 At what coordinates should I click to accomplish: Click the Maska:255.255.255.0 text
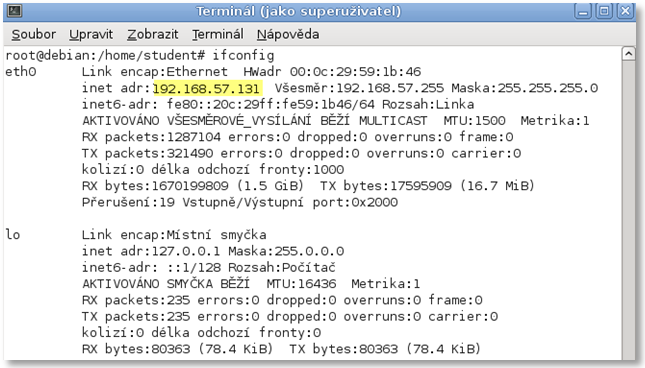pos(524,88)
